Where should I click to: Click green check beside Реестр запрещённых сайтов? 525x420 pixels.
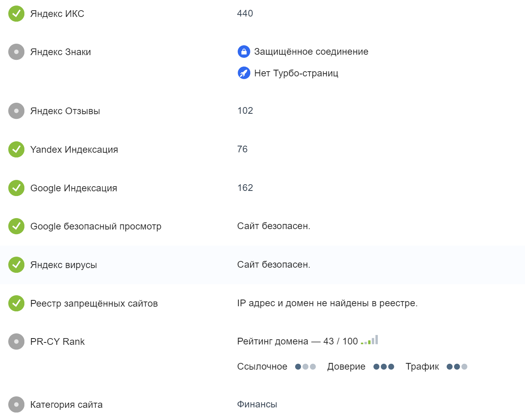[x=16, y=303]
